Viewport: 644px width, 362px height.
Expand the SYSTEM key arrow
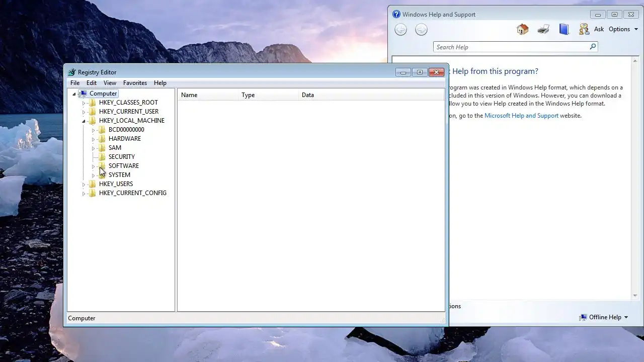[x=93, y=175]
